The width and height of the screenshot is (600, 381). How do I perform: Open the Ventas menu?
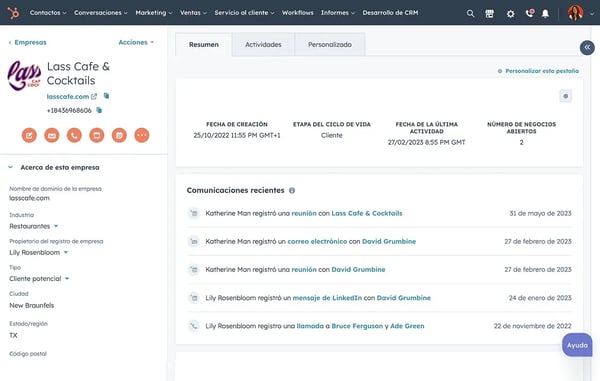click(x=193, y=13)
